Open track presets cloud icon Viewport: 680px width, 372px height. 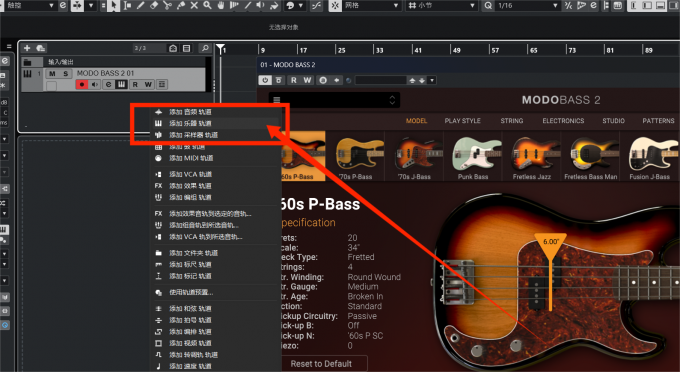pyautogui.click(x=41, y=48)
